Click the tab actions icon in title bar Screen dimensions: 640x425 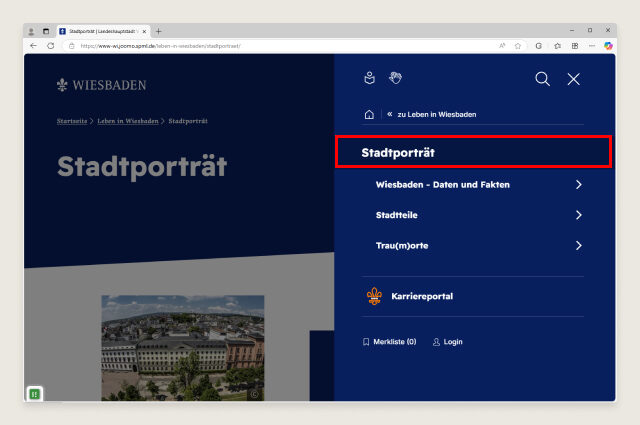click(46, 31)
